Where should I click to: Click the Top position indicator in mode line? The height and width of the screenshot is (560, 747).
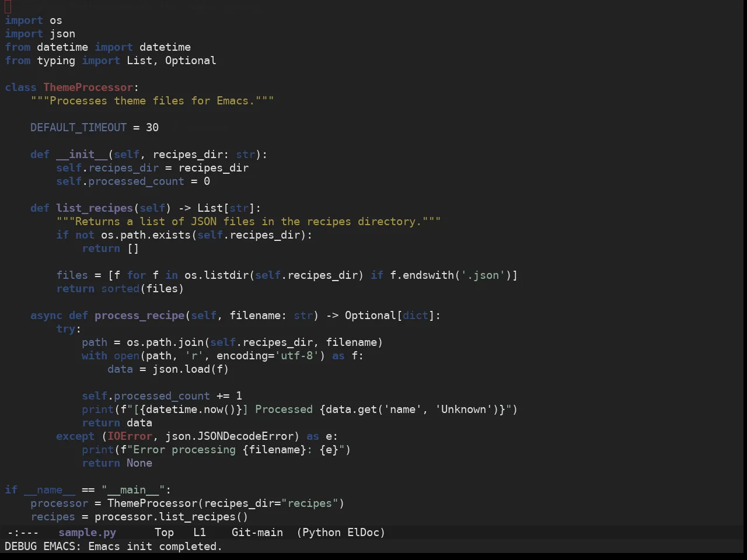(x=164, y=532)
